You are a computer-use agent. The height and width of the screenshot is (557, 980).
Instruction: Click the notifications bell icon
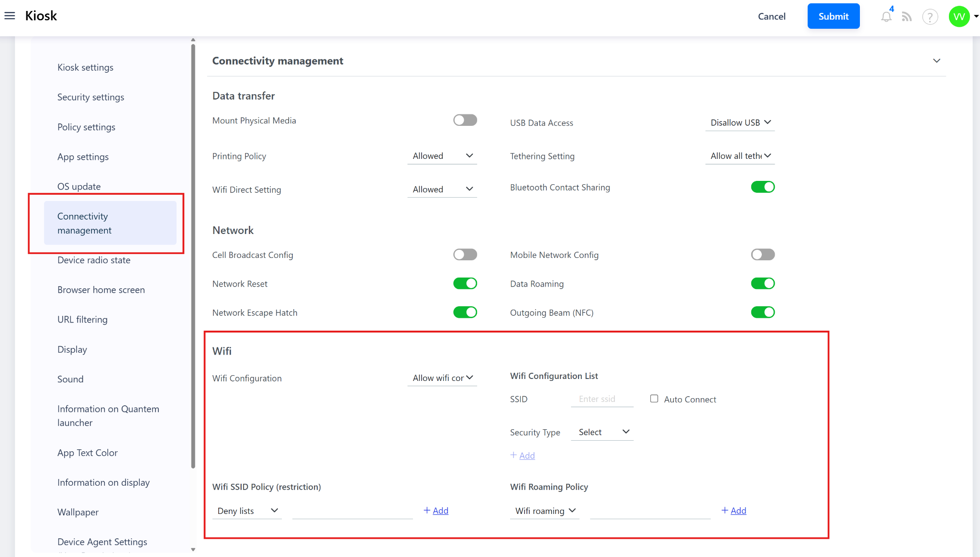[x=886, y=17]
